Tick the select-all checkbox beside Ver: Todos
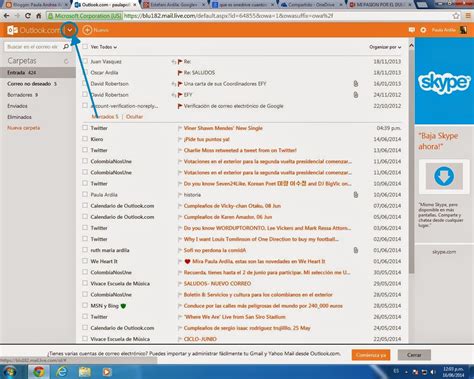Screen dimensions: 474x379 (85, 47)
